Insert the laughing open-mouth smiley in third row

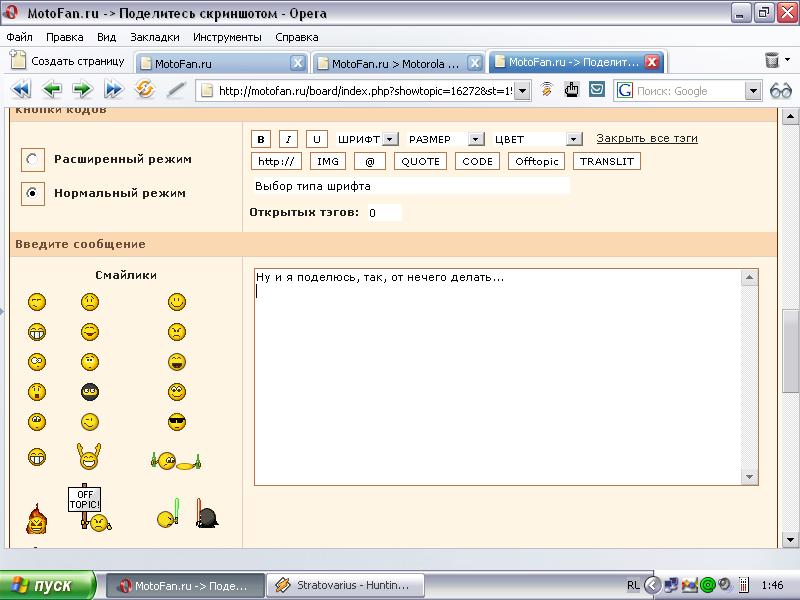point(177,362)
